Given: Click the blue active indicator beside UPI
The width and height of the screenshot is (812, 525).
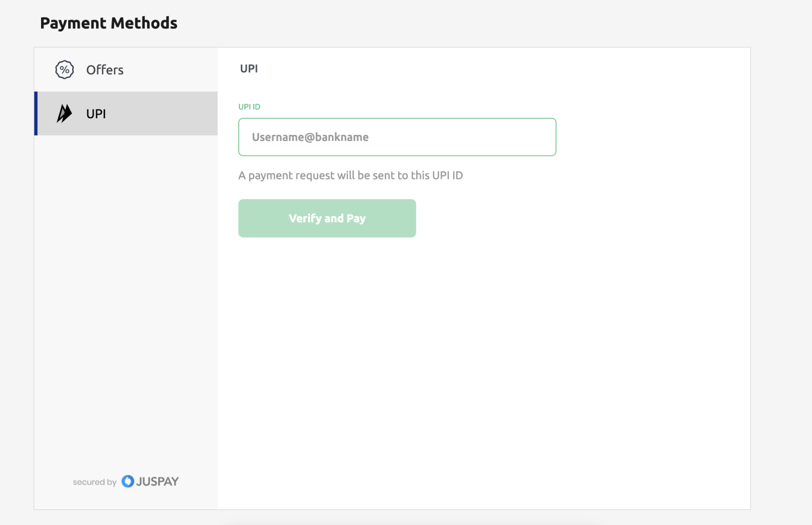Looking at the screenshot, I should (x=36, y=114).
